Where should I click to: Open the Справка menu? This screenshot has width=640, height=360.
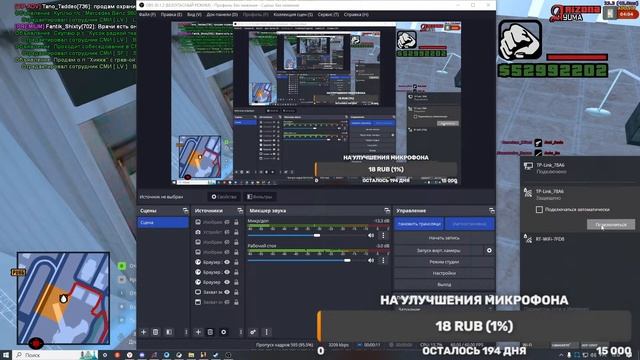[356, 14]
